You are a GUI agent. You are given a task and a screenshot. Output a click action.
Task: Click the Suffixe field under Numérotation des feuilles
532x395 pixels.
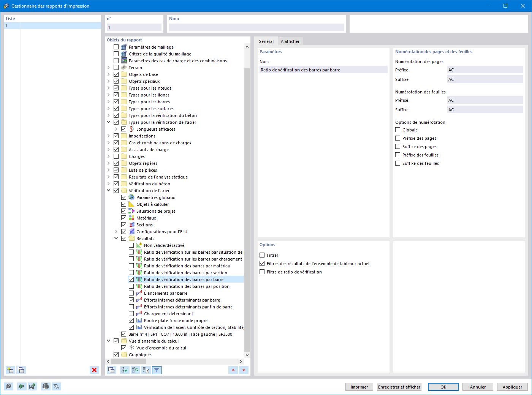pyautogui.click(x=485, y=110)
